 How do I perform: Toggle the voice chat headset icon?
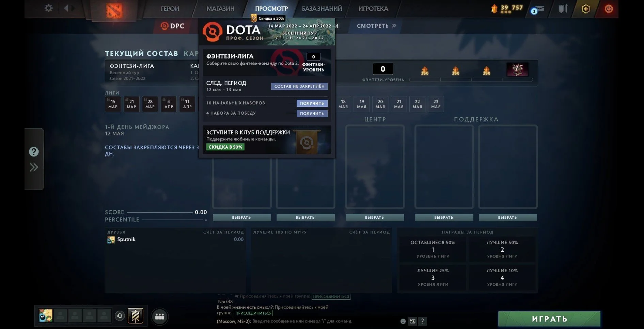point(120,316)
